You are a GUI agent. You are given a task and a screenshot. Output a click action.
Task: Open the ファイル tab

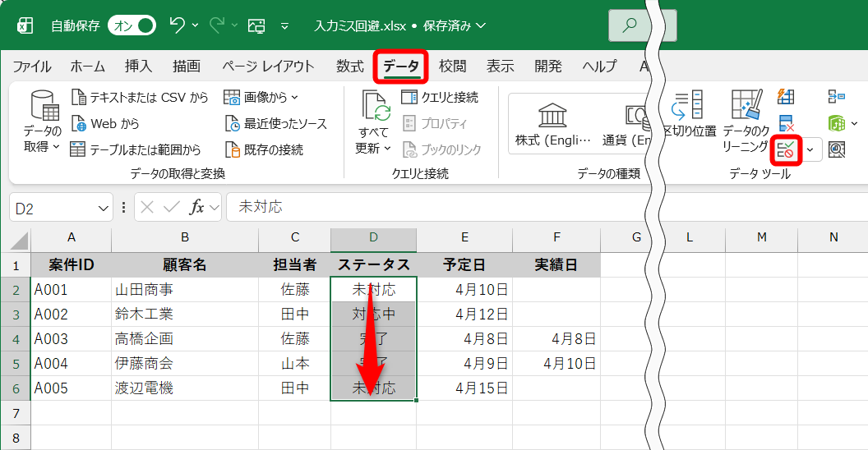pyautogui.click(x=31, y=67)
